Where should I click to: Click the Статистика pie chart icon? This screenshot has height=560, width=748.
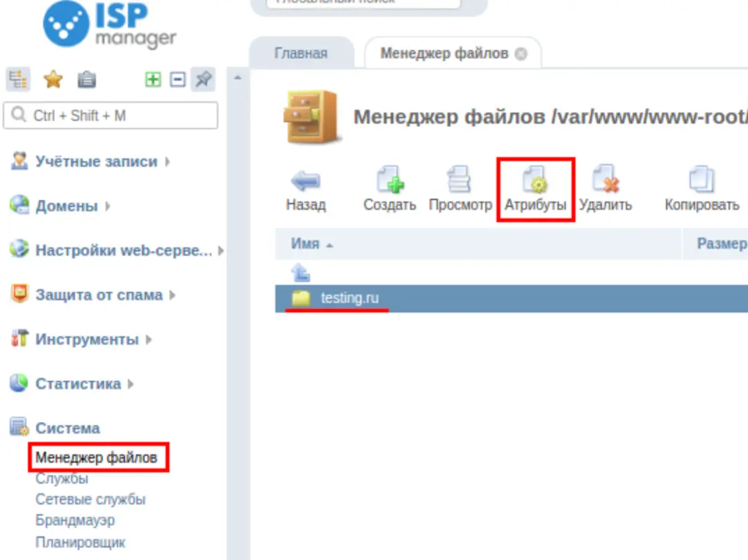click(x=19, y=383)
